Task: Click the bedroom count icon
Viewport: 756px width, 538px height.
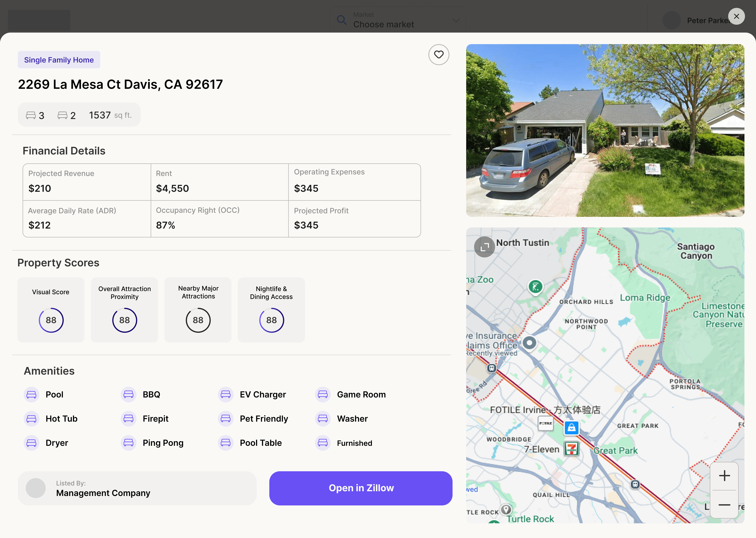Action: click(x=31, y=115)
